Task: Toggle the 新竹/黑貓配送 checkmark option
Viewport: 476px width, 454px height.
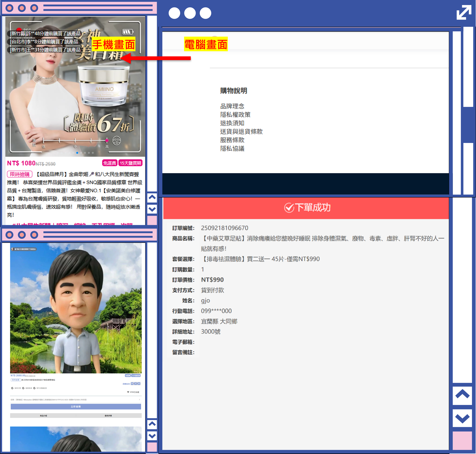Action: [x=35, y=388]
